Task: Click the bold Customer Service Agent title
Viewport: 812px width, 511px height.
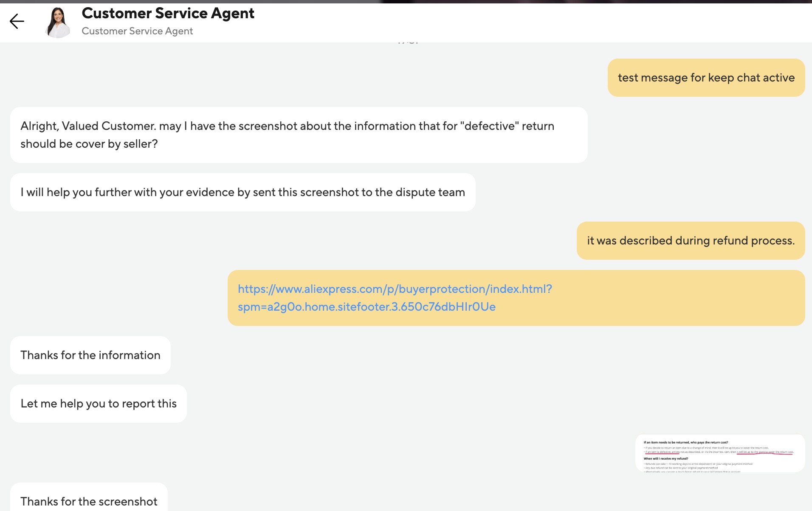Action: tap(168, 13)
